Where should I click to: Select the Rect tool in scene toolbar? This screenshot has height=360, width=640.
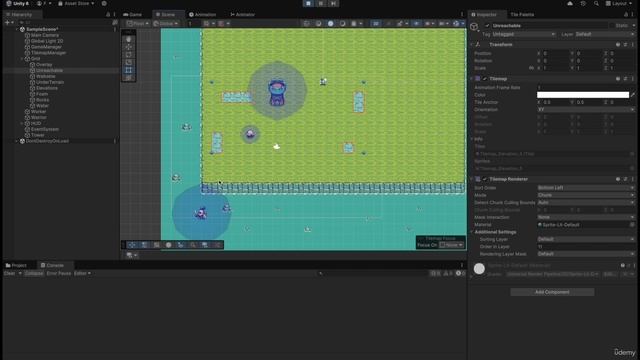[129, 70]
